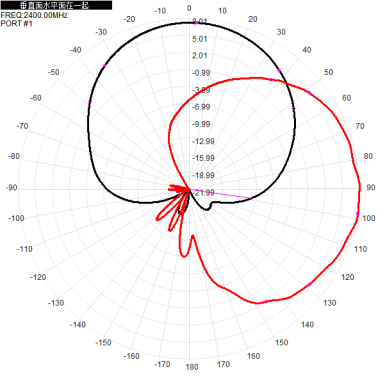The image size is (378, 378).
Task: Select the 20 degree angle label
Action: point(253,19)
